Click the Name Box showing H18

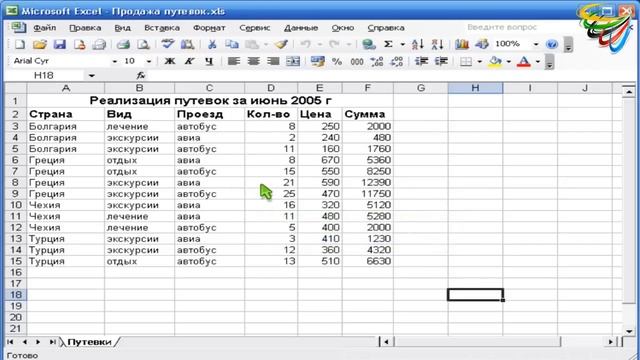tap(45, 76)
